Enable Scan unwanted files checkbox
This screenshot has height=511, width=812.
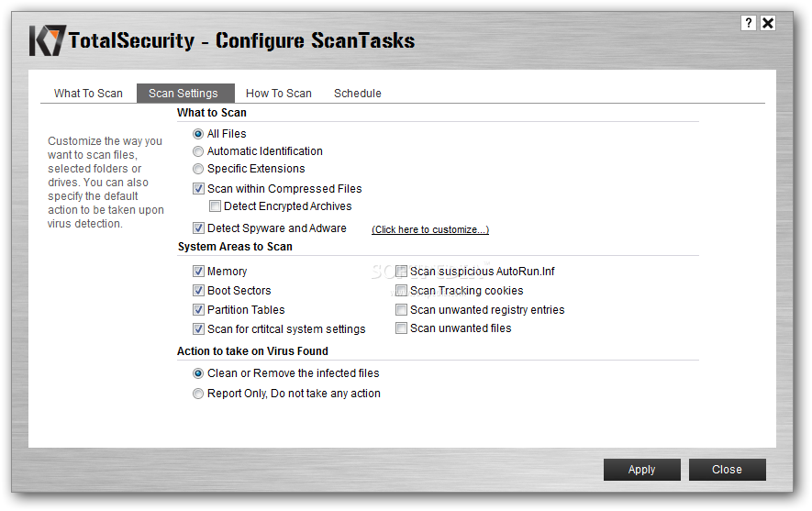coord(401,328)
